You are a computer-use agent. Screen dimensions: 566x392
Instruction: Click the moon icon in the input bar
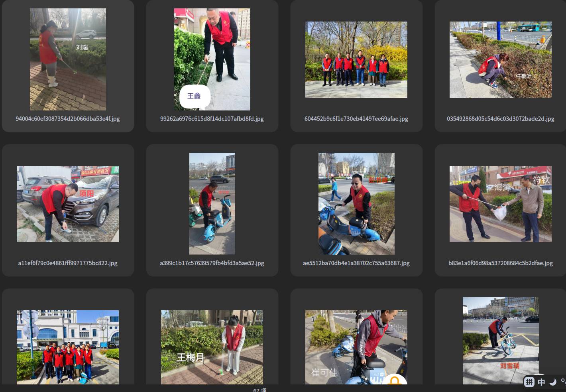pos(553,382)
